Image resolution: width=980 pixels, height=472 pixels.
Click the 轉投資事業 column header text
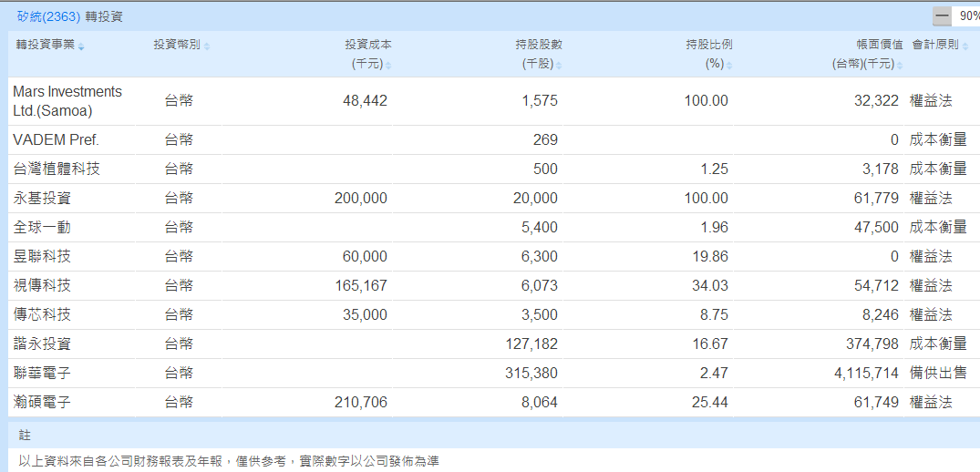[x=45, y=45]
